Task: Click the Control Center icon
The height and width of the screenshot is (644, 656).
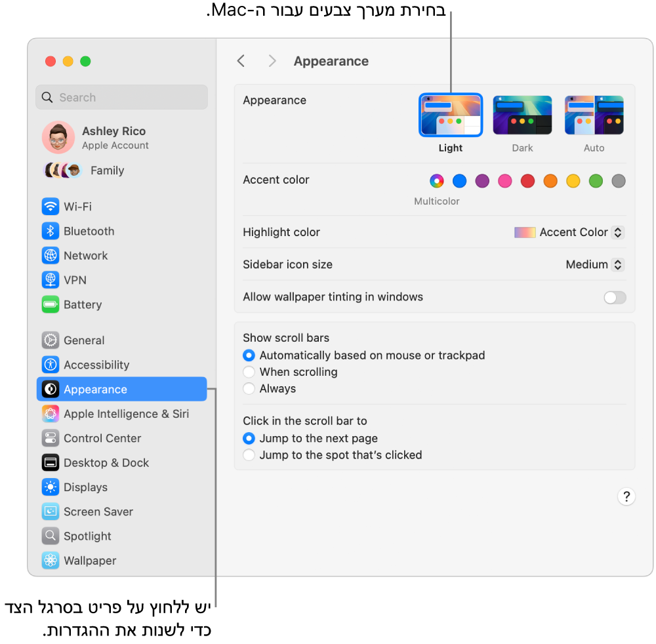Action: click(51, 438)
